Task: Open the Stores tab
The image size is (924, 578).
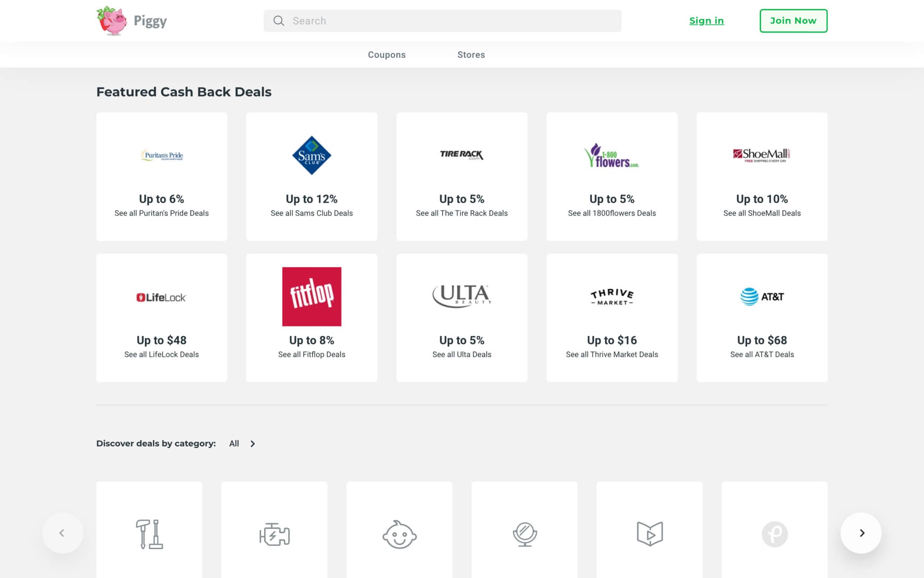Action: click(471, 54)
